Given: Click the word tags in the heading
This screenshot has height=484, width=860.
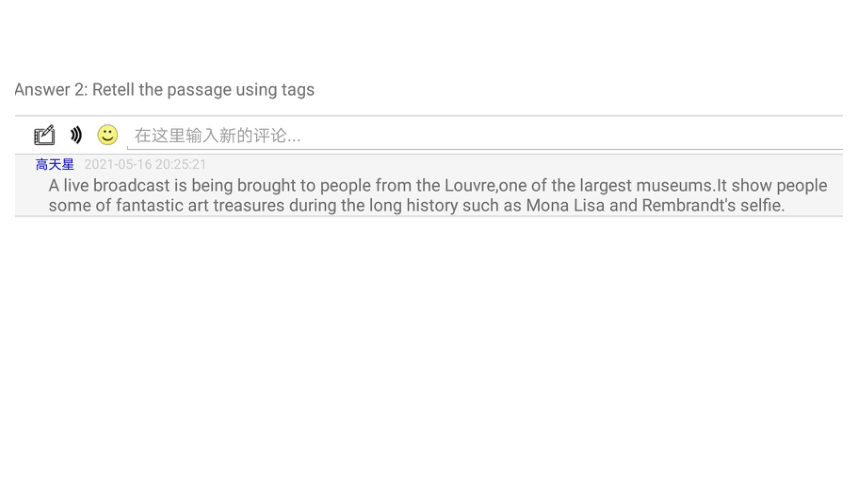Looking at the screenshot, I should [298, 90].
